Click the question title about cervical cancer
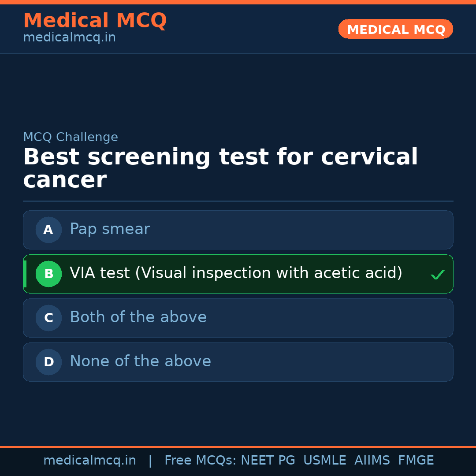Viewport: 476px width, 476px height. point(220,167)
